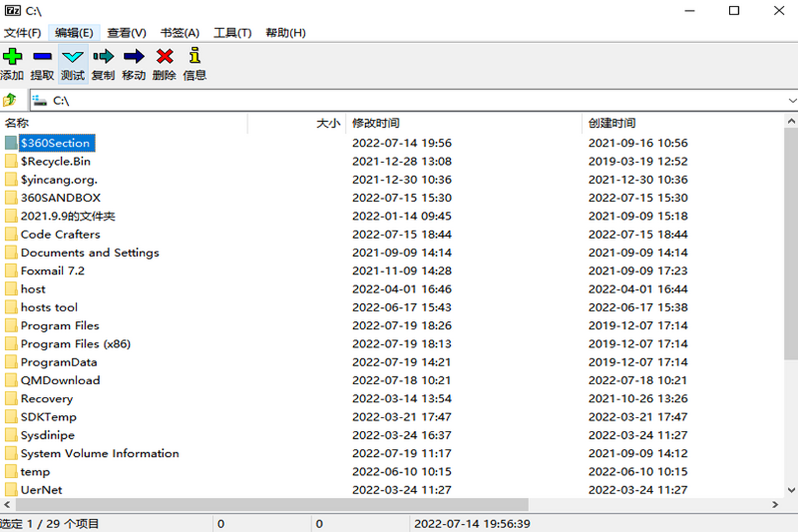Sort by the Modified time (修改时间) header

pos(376,123)
